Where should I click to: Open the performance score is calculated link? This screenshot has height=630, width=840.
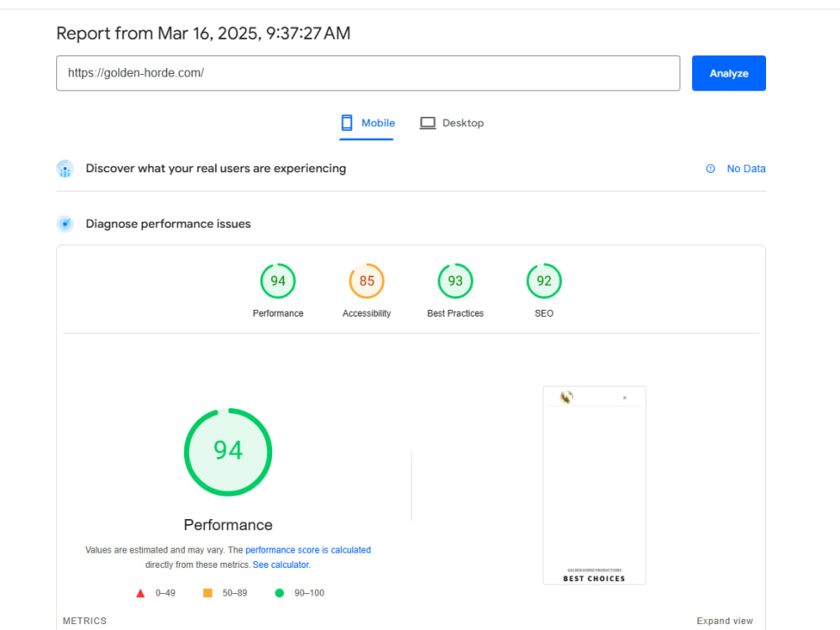(308, 550)
